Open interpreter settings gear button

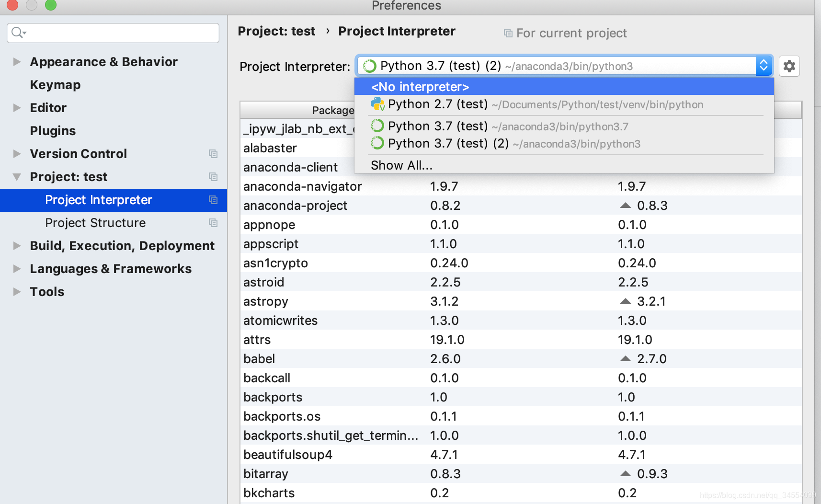pos(789,66)
